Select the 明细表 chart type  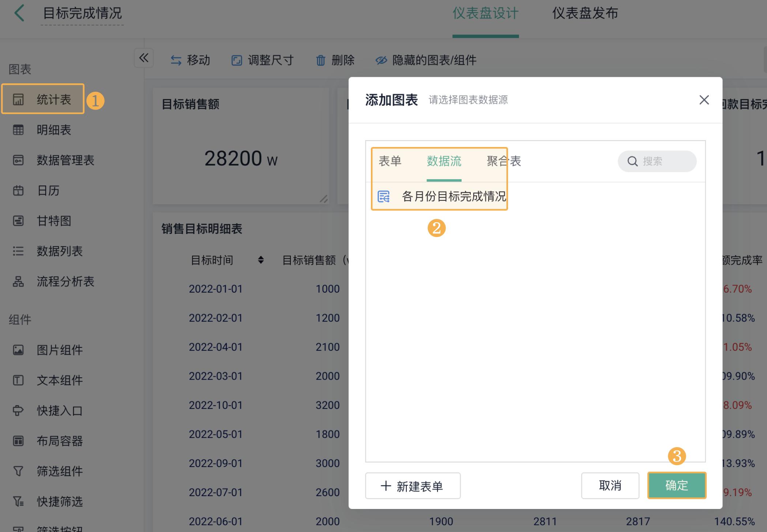[53, 130]
